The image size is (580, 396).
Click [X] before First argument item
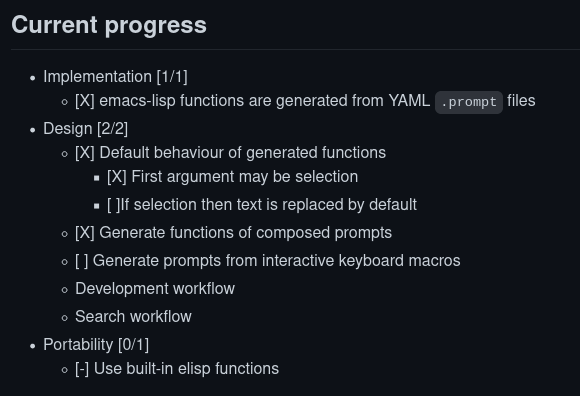click(117, 177)
